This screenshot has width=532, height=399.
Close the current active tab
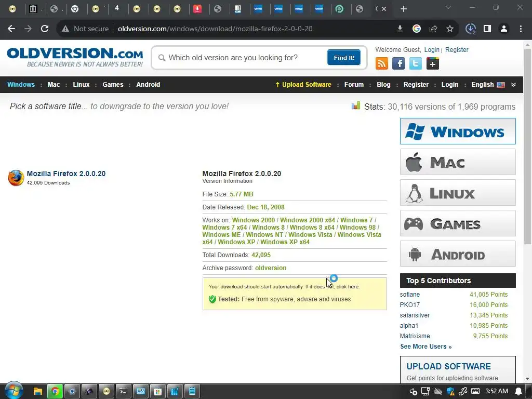[384, 9]
